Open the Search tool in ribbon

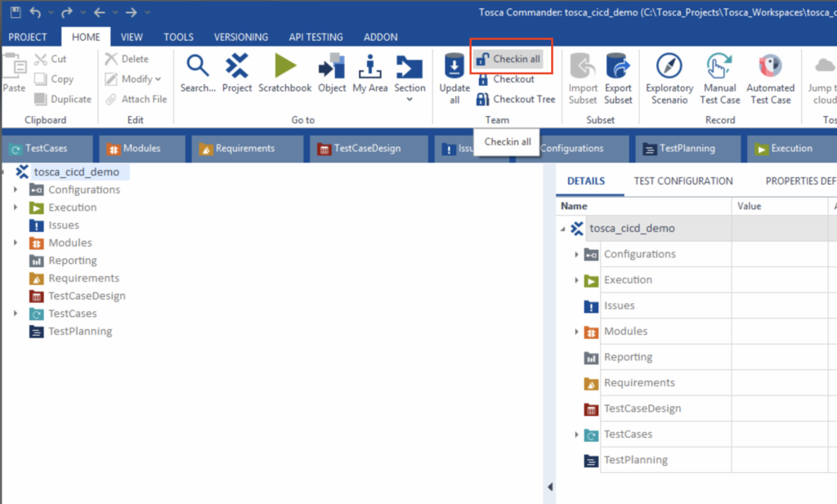pos(198,73)
